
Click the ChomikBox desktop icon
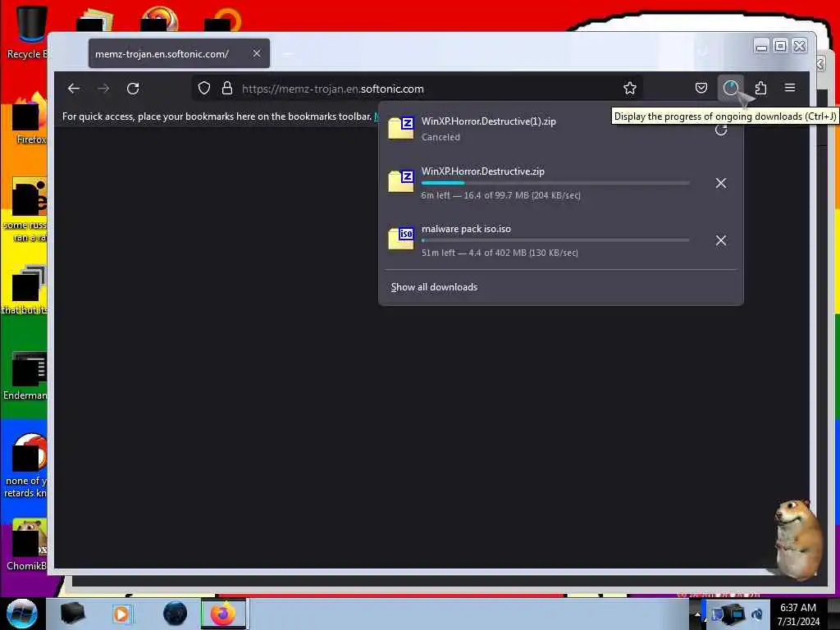coord(28,545)
